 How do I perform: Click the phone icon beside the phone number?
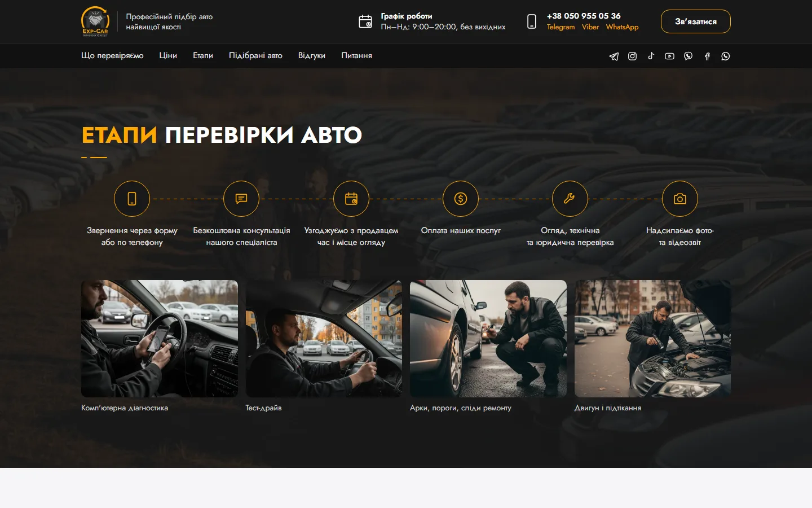(531, 21)
